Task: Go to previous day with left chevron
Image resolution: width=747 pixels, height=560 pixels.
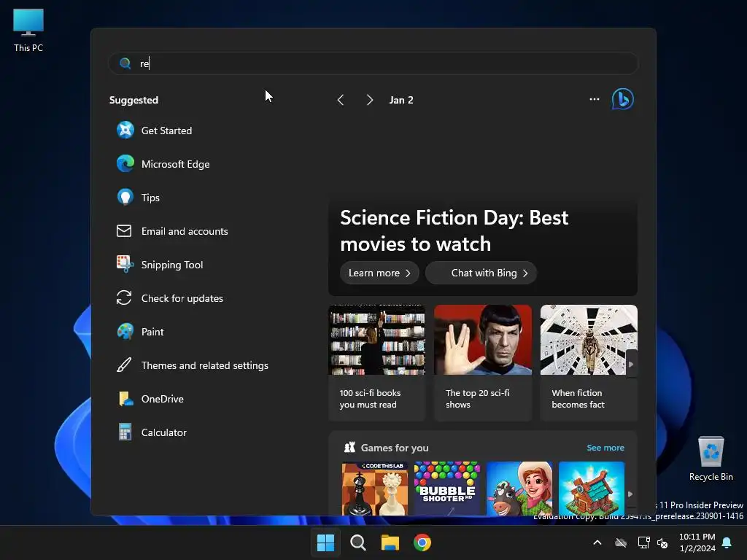Action: pyautogui.click(x=340, y=100)
